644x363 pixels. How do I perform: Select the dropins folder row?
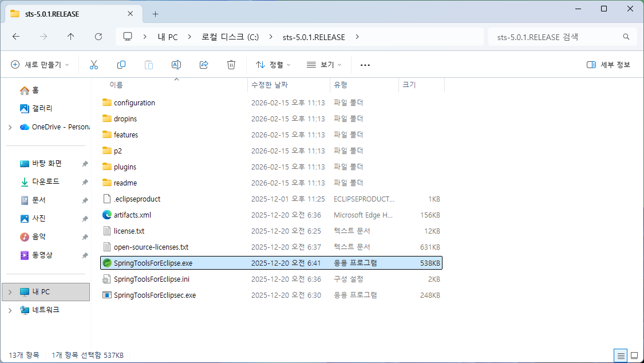271,119
